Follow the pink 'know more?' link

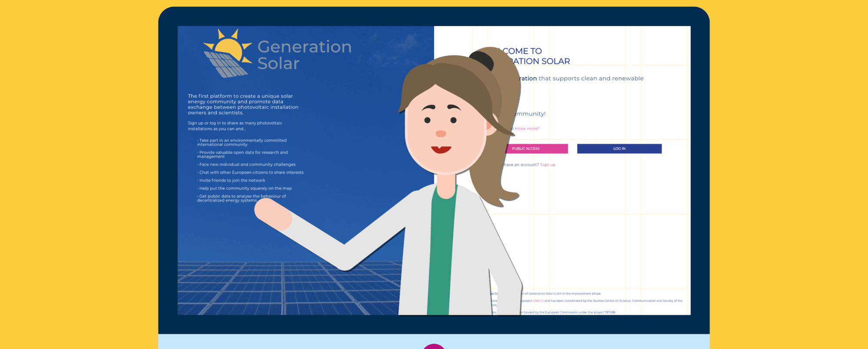tap(527, 129)
